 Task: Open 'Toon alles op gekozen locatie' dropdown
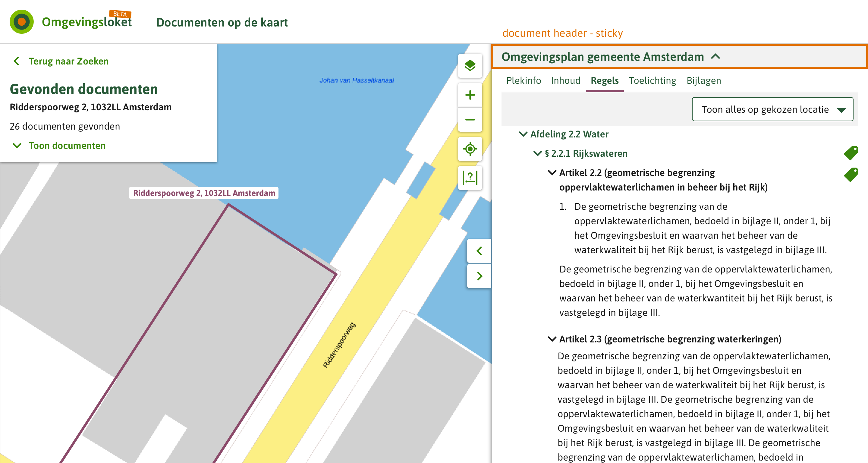772,109
